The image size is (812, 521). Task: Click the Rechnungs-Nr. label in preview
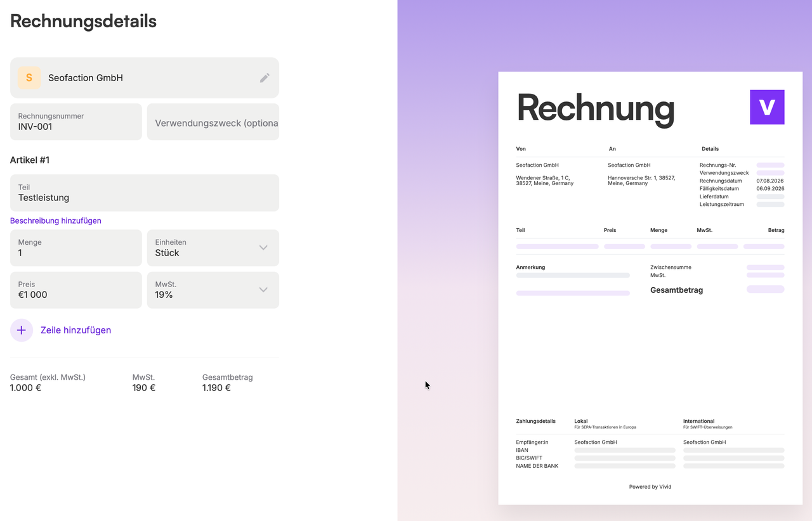tap(718, 165)
